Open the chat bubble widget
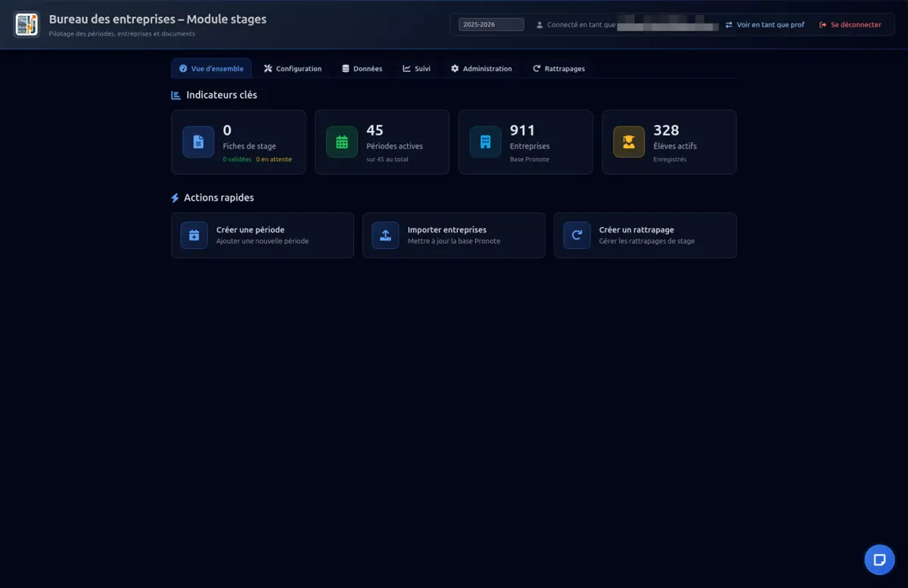 [x=879, y=560]
